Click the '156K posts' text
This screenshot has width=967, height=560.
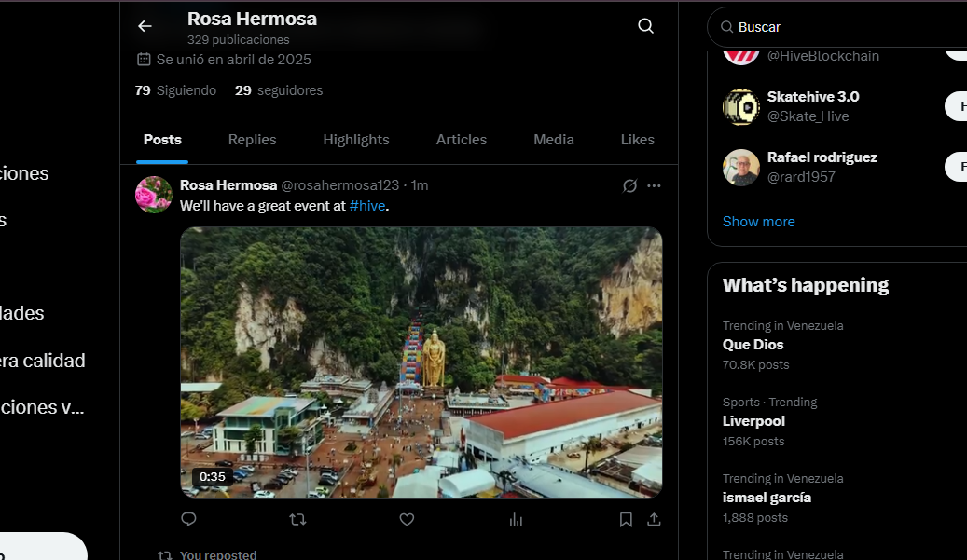click(753, 441)
